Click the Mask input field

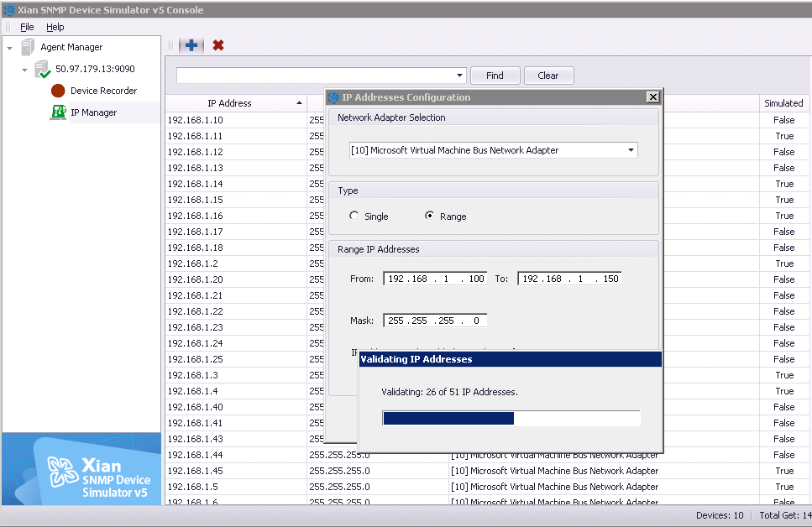(435, 321)
